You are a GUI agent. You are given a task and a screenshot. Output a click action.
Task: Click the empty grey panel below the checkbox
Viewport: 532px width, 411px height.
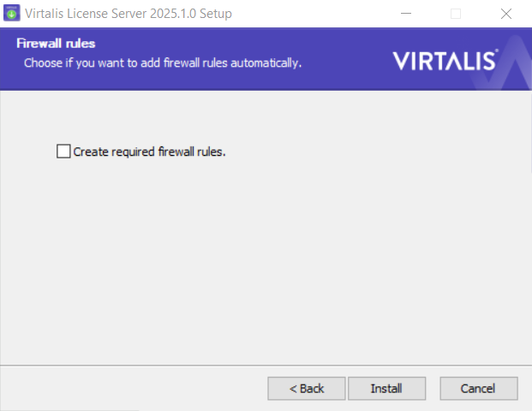pos(266,261)
